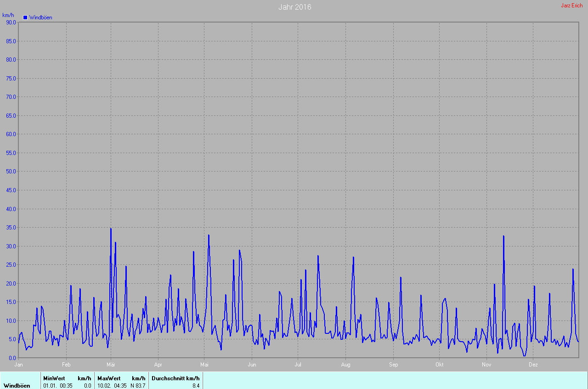Viewport: 588px width, 389px height.
Task: Click the "Durchschnitt km/h" column header
Action: [x=175, y=378]
